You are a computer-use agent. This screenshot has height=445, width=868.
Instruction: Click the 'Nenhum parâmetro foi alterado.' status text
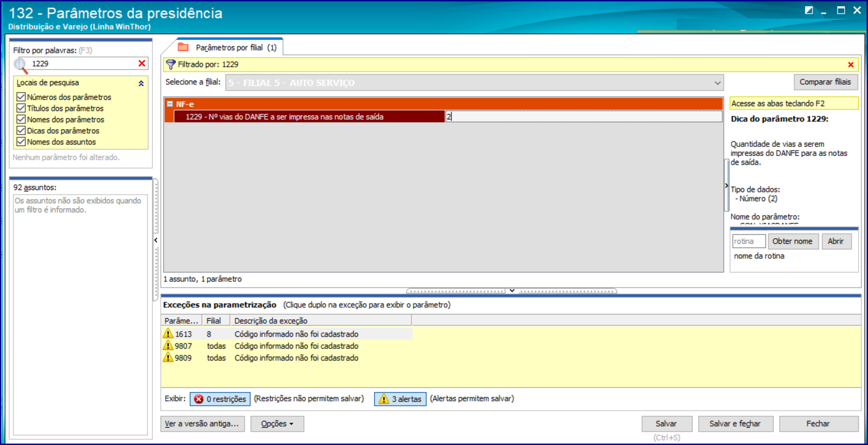tap(66, 157)
